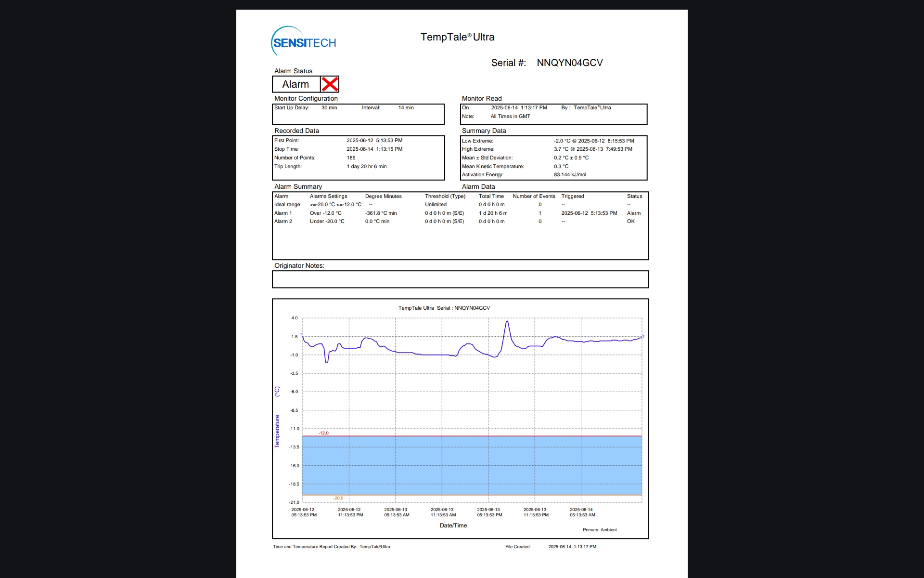Click 'Number of Events' column header

[534, 197]
